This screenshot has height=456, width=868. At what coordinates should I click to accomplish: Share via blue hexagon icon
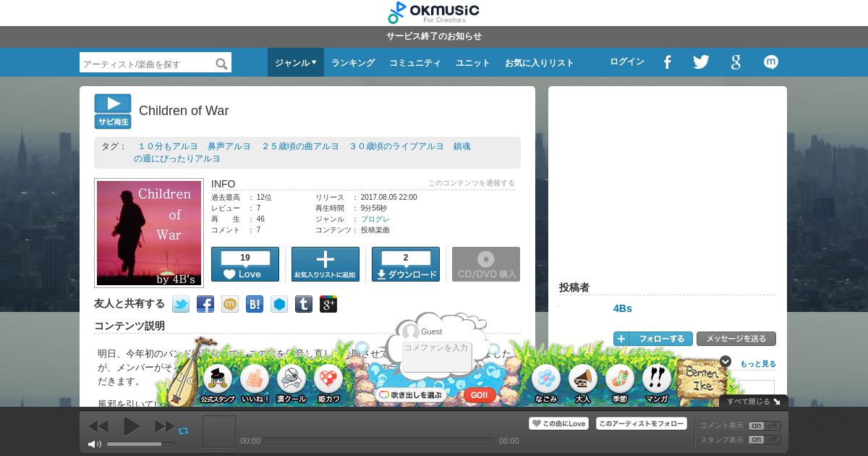click(279, 304)
